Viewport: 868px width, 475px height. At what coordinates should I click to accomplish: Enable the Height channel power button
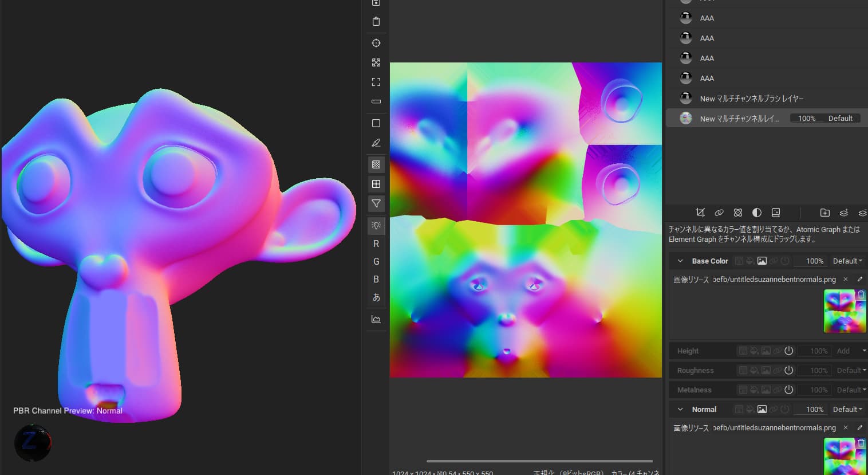point(788,351)
